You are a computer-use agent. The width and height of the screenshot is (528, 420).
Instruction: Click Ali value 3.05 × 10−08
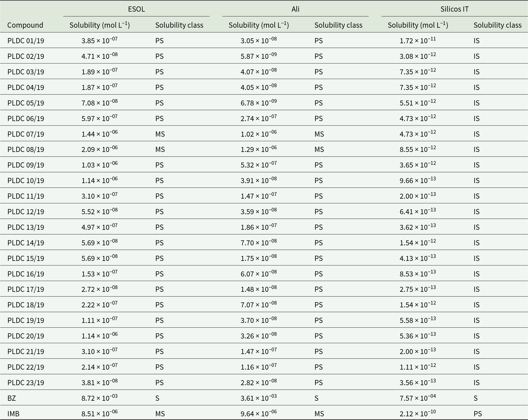click(259, 40)
